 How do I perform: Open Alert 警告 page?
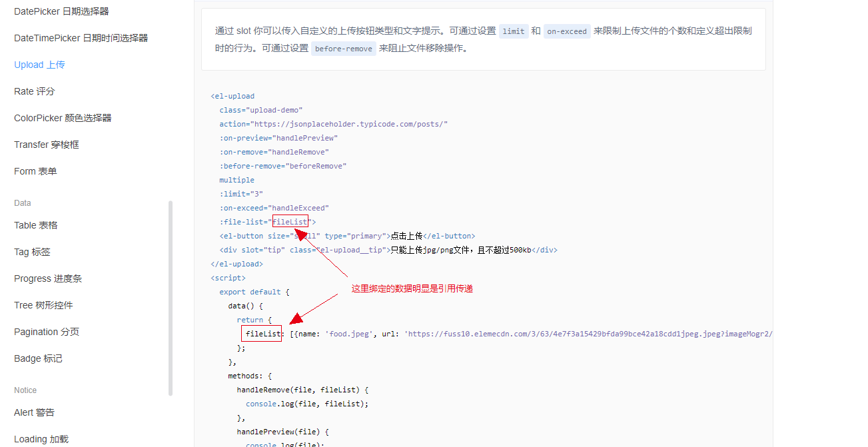click(34, 412)
